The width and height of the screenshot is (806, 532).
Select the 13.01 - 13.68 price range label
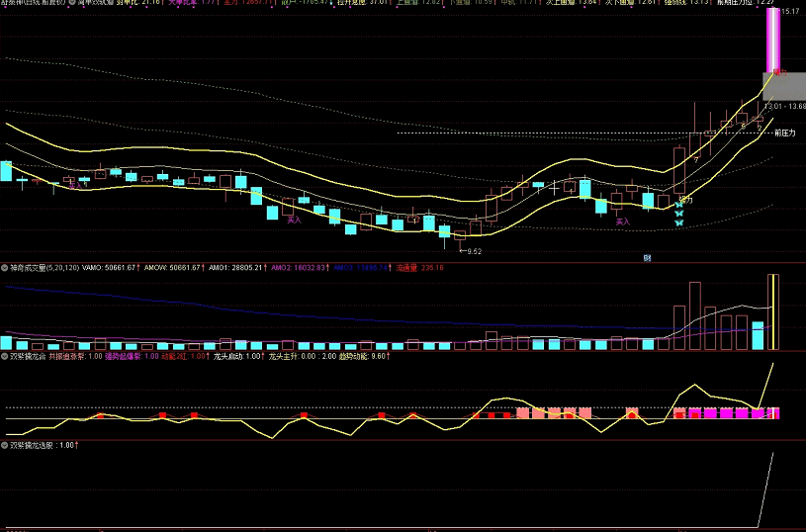tap(785, 107)
